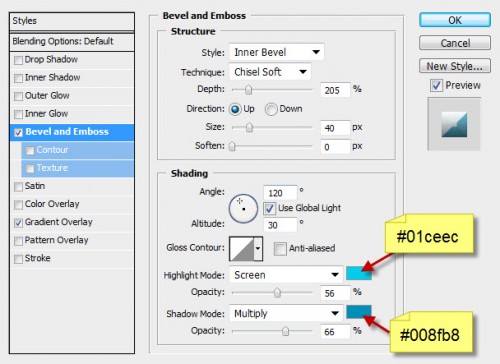The width and height of the screenshot is (500, 364).
Task: Toggle the Preview checkbox
Action: coord(436,86)
